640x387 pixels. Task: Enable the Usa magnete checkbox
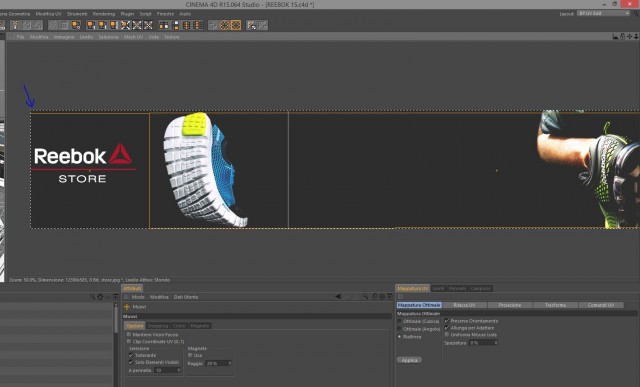click(x=190, y=355)
